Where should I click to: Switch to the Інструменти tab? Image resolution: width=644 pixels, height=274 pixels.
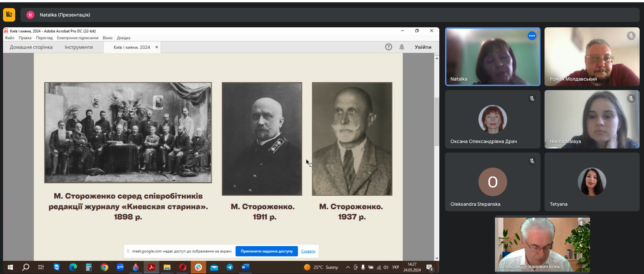79,47
